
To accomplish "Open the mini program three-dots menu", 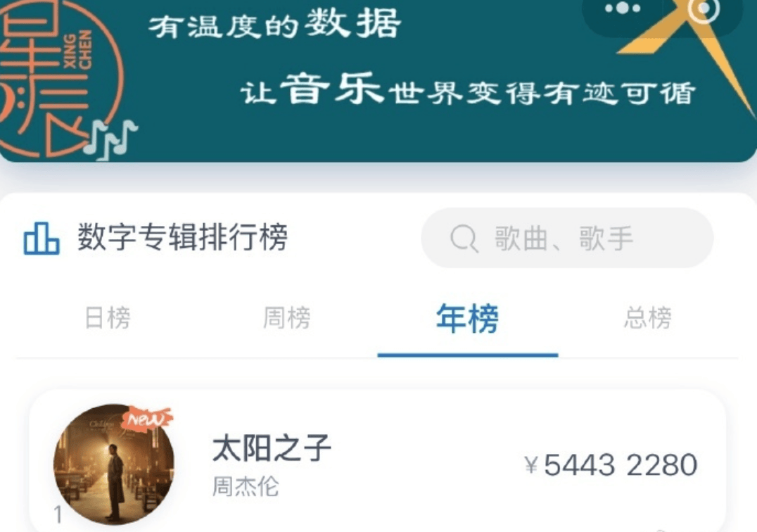I will point(623,8).
